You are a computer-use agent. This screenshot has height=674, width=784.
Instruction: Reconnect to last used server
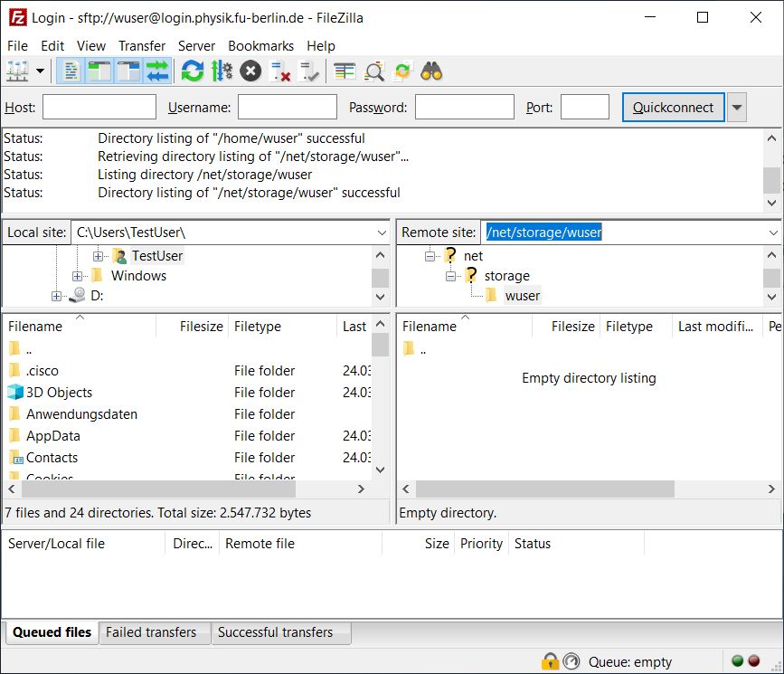309,71
